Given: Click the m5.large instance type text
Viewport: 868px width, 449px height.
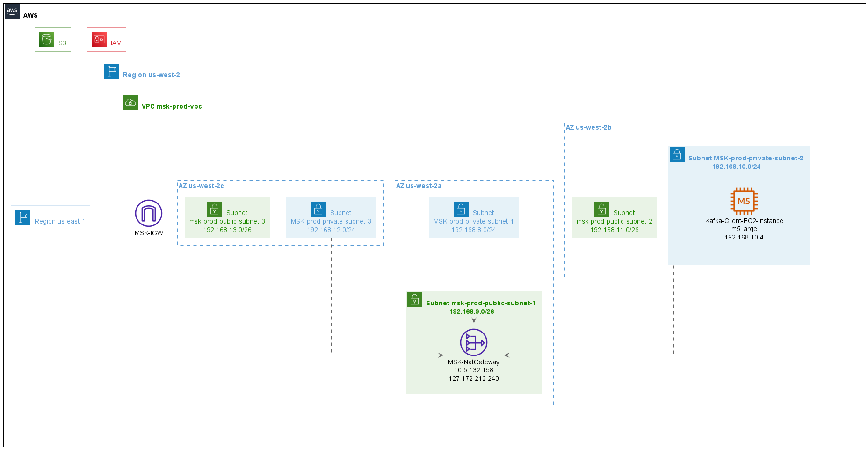Looking at the screenshot, I should tap(744, 229).
